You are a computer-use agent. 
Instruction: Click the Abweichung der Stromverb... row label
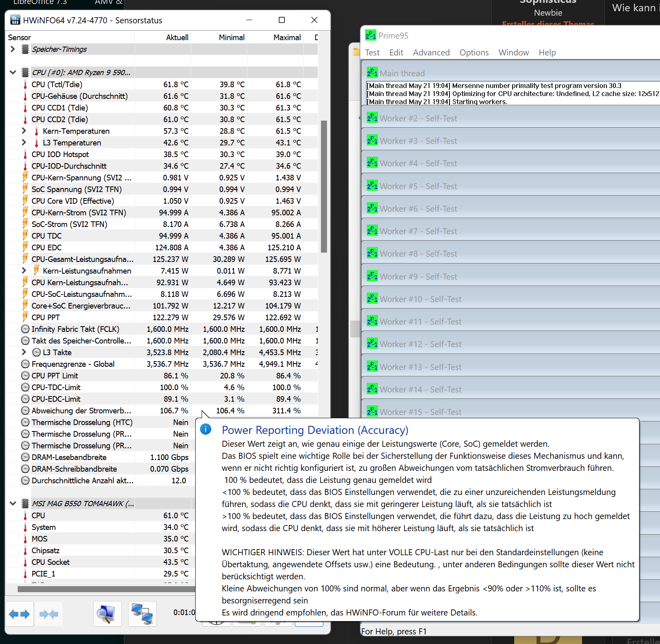point(82,411)
